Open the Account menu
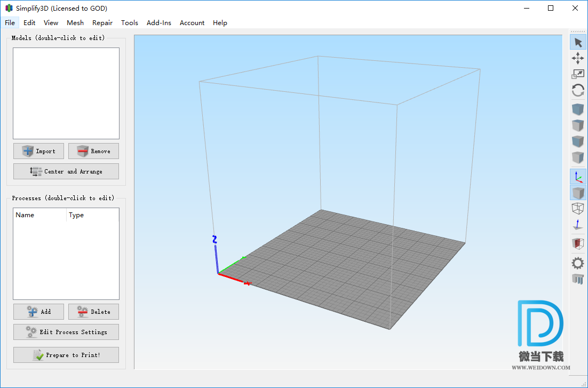Screen dimensions: 588x388 click(192, 23)
